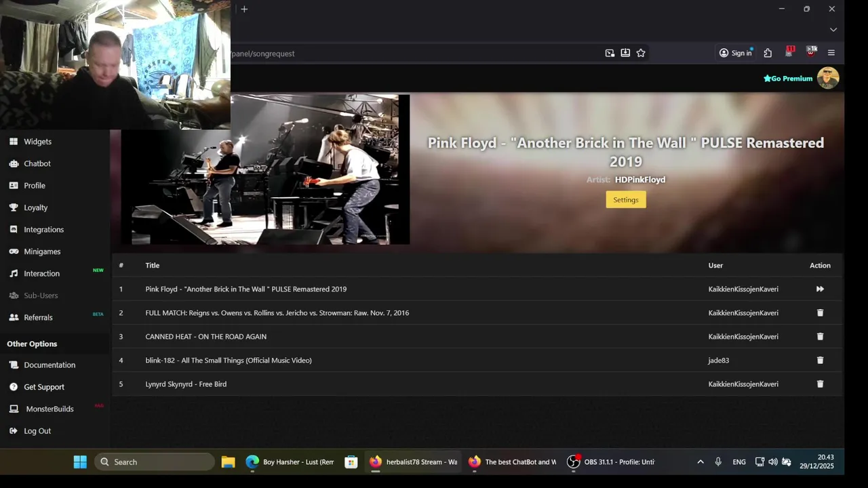This screenshot has height=488, width=868.
Task: Click the song video thumbnail
Action: tap(265, 169)
